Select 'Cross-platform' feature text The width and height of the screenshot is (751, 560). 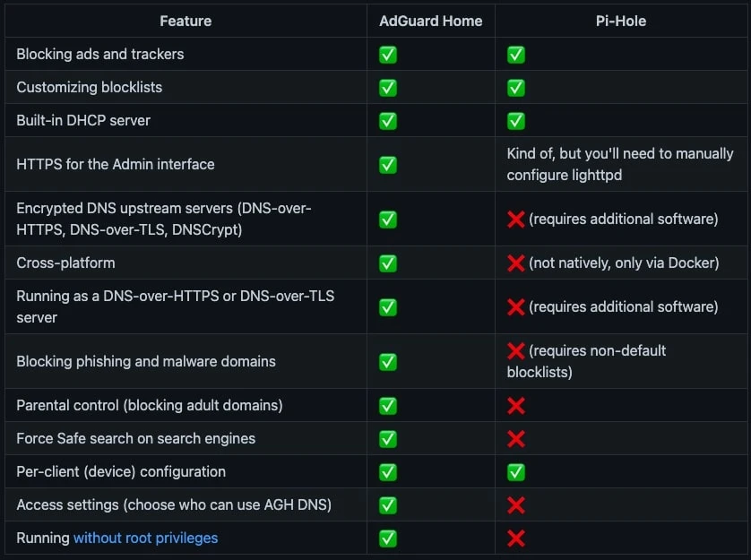pyautogui.click(x=65, y=263)
